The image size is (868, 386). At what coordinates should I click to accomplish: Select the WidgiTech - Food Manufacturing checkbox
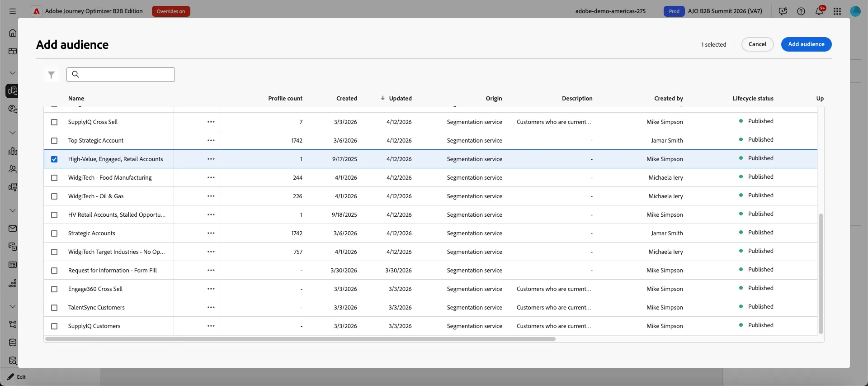click(x=54, y=178)
